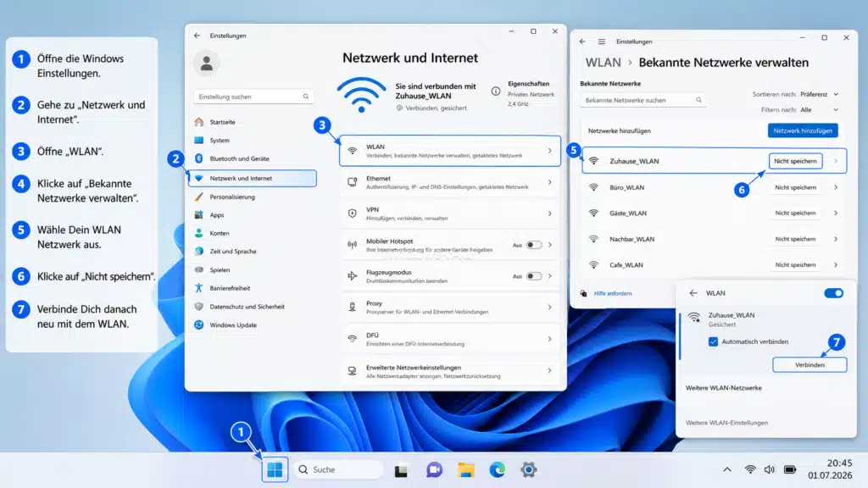
Task: Open Weitere WLAN-Einstellungen link
Action: (726, 423)
